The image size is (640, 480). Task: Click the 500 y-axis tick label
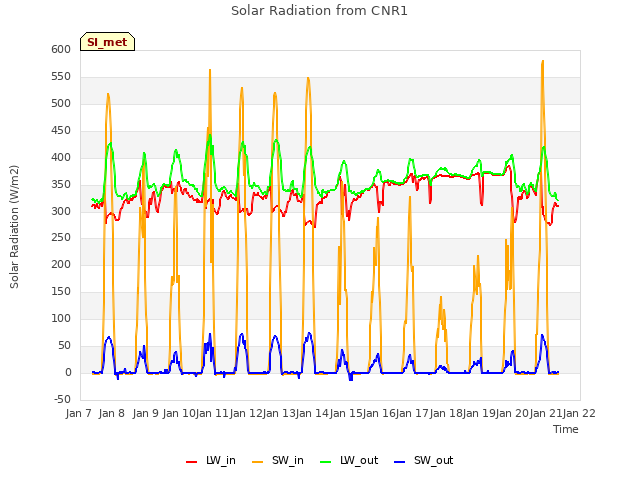[x=61, y=103]
